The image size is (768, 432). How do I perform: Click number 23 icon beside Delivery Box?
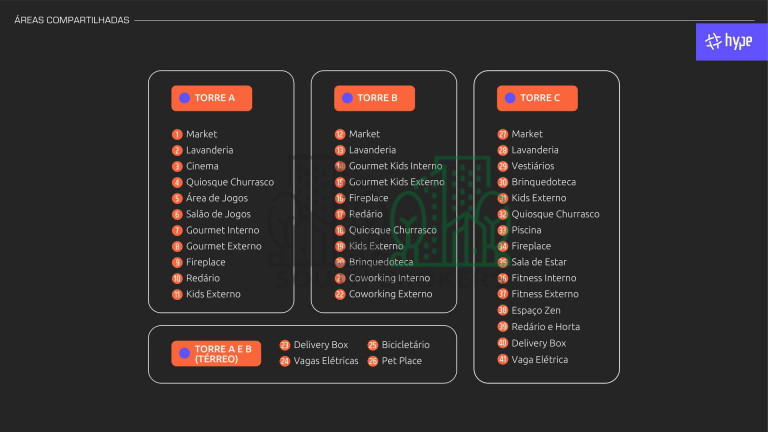pyautogui.click(x=285, y=345)
